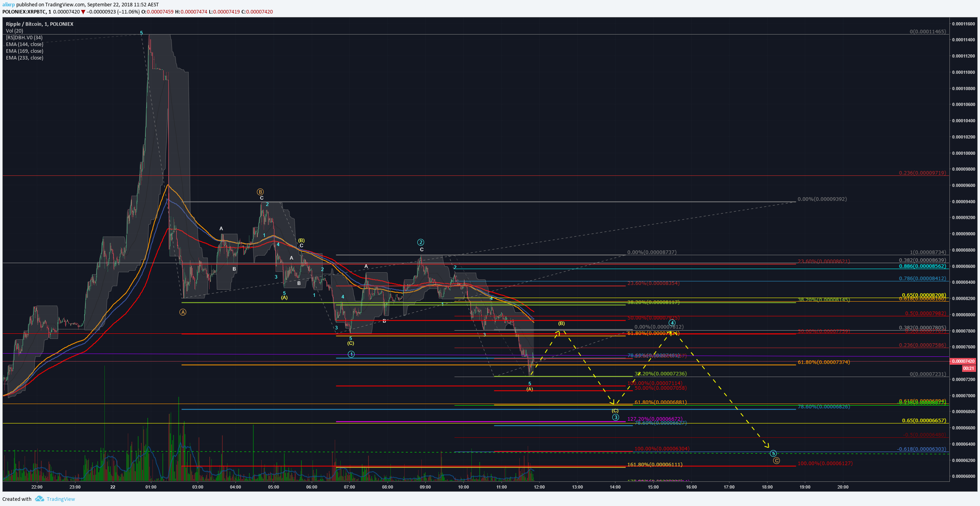Viewport: 980px width, 506px height.
Task: Select the 'EMA (144, close)' legend entry
Action: [x=25, y=44]
